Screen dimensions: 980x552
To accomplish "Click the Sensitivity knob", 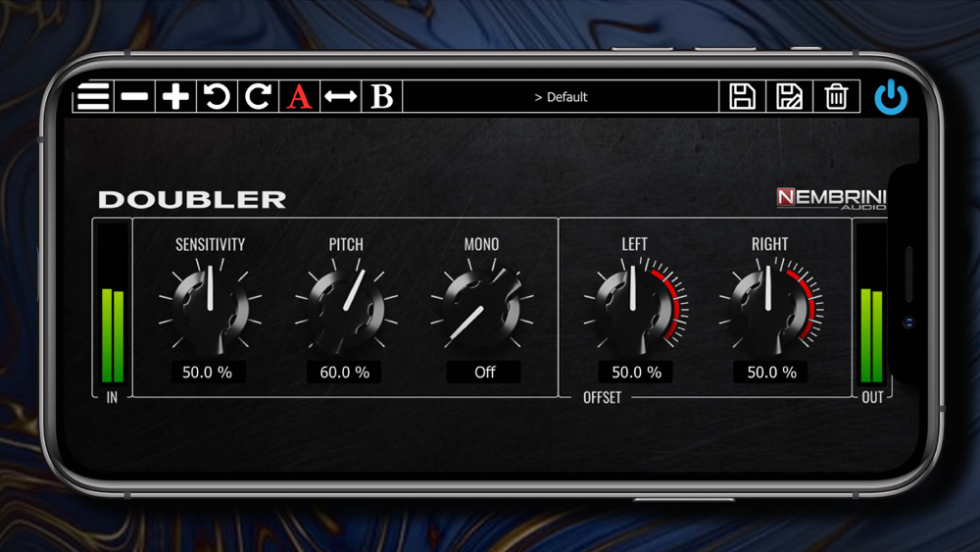I will tap(210, 308).
